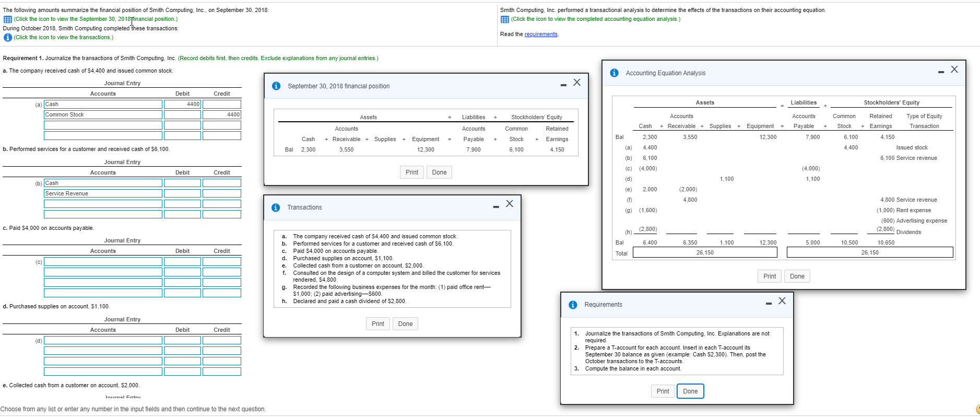980x417 pixels.
Task: Open the requirements link
Action: [540, 34]
